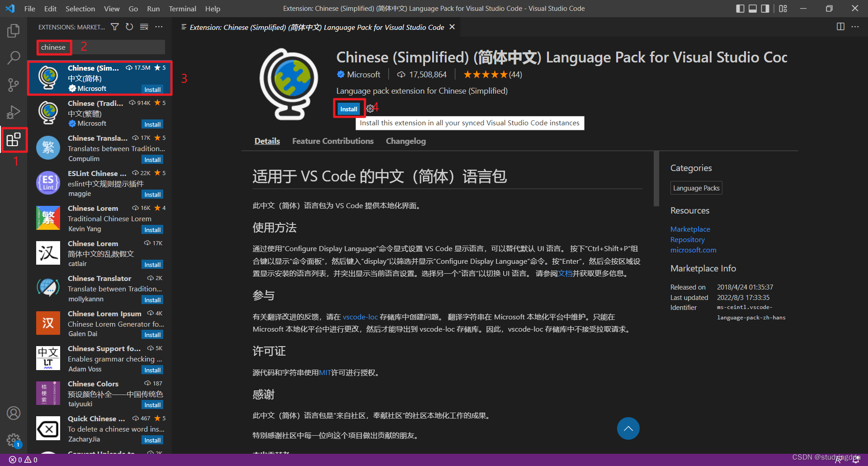Image resolution: width=868 pixels, height=466 pixels.
Task: Install Chinese Translator by mollykannn
Action: tap(152, 300)
